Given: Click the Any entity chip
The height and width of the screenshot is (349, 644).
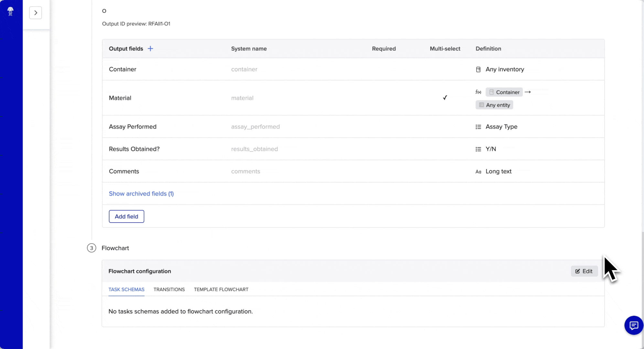Looking at the screenshot, I should click(494, 105).
